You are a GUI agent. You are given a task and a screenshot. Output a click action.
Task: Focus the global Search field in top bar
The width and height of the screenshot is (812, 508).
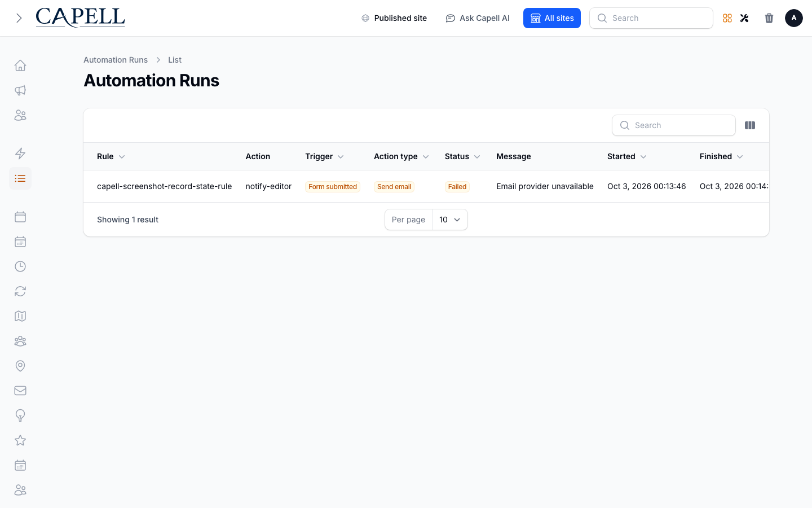tap(651, 18)
